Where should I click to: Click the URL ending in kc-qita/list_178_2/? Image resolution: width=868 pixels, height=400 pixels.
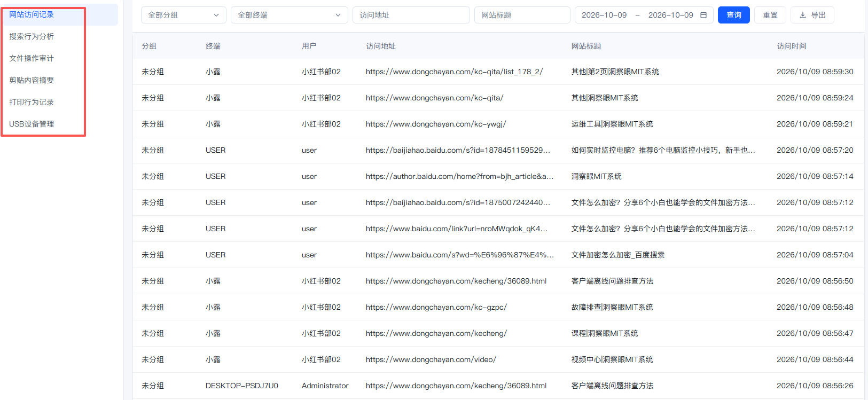pyautogui.click(x=454, y=72)
